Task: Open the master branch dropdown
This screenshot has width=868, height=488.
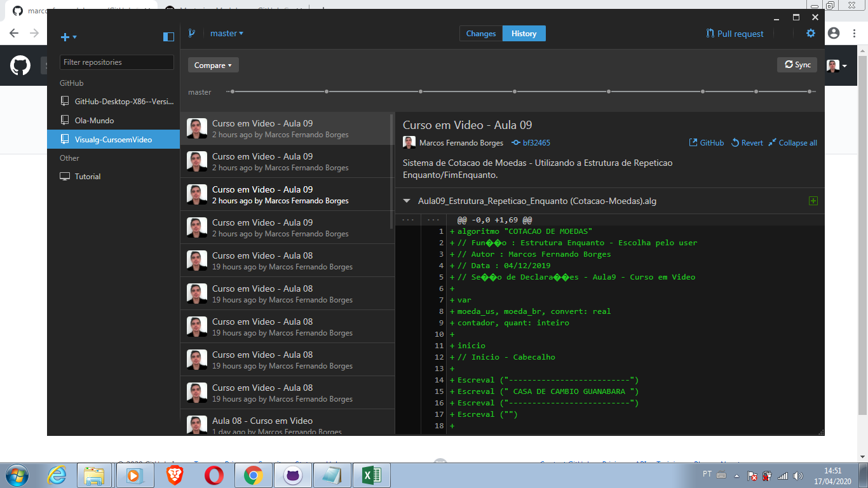Action: (x=227, y=32)
